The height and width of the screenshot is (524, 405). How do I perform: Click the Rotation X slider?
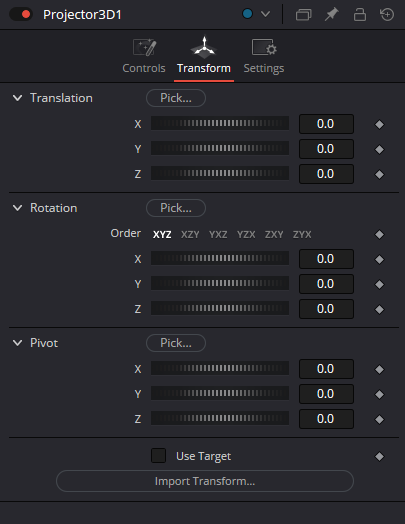point(220,258)
